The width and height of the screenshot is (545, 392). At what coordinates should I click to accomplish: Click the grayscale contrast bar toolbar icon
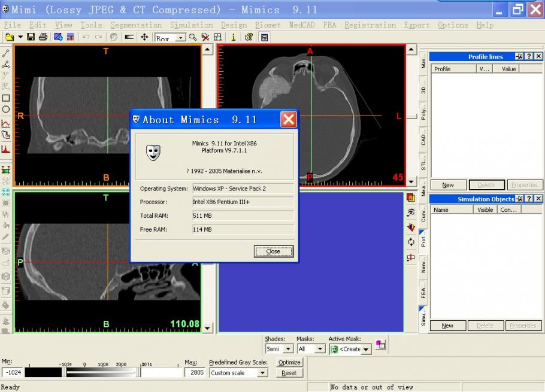(129, 37)
